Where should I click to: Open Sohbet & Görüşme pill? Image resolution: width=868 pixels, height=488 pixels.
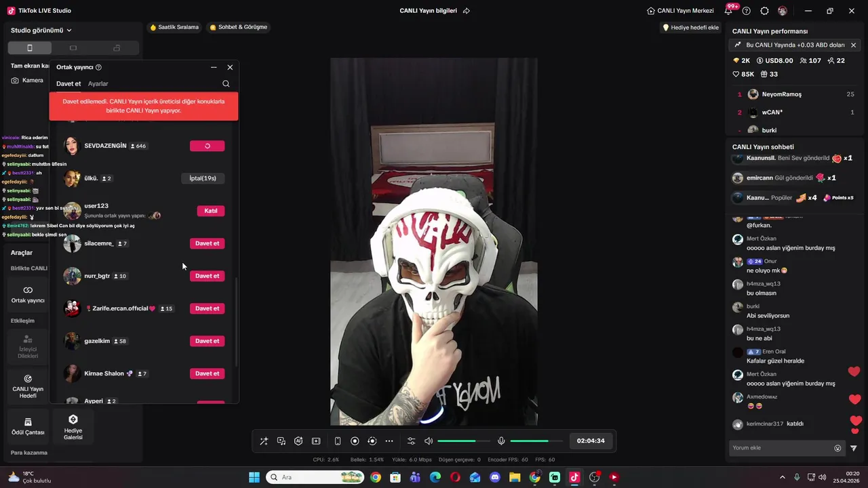tap(239, 27)
